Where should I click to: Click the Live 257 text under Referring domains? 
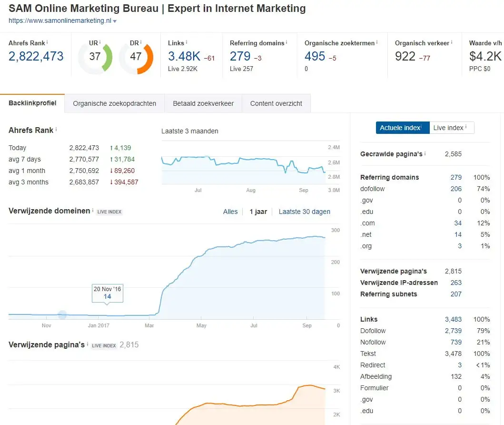pos(241,69)
